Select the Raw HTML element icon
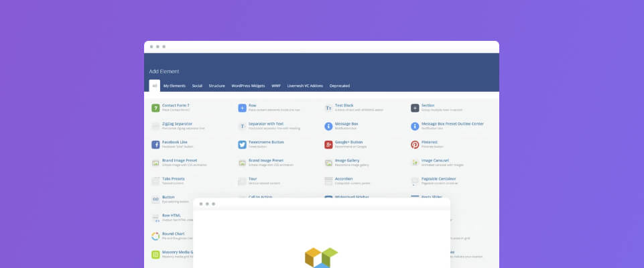 click(155, 218)
